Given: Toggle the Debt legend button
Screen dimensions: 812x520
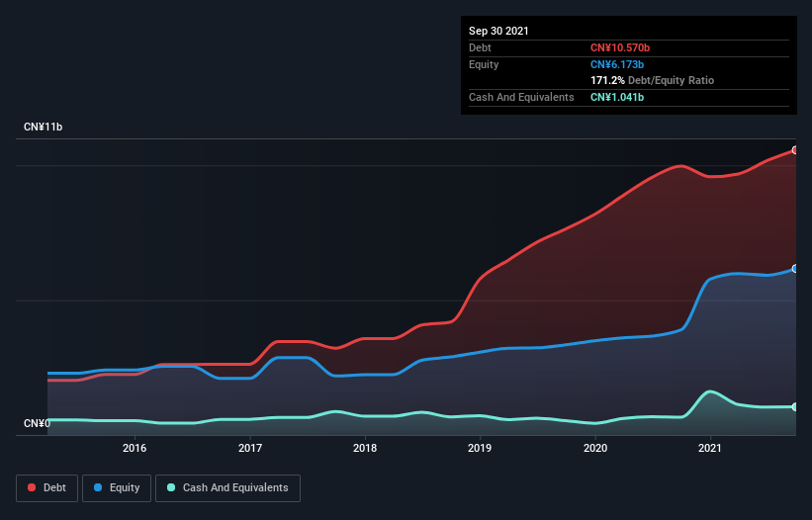Looking at the screenshot, I should 46,488.
